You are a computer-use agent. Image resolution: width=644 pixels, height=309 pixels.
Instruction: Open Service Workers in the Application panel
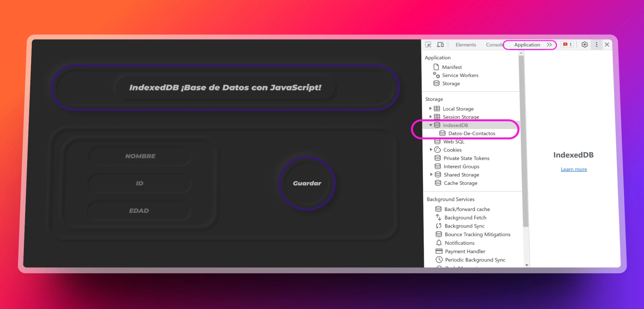pos(460,75)
